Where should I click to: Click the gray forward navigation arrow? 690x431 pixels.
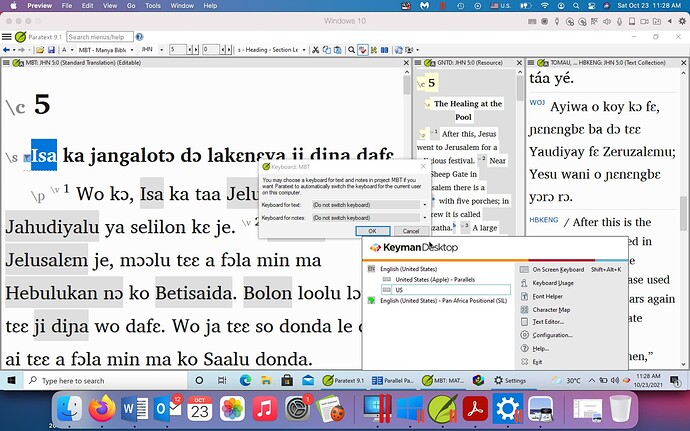coord(22,50)
